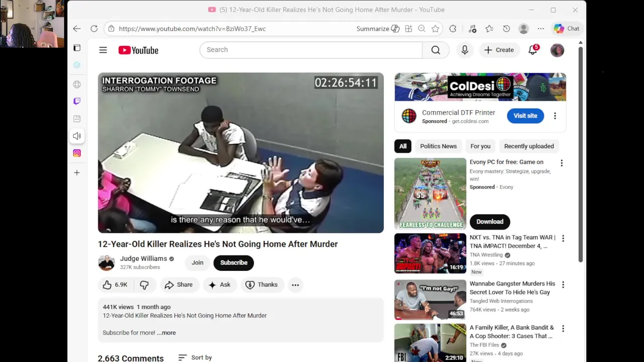Open the Create menu
The height and width of the screenshot is (362, 644).
tap(499, 50)
